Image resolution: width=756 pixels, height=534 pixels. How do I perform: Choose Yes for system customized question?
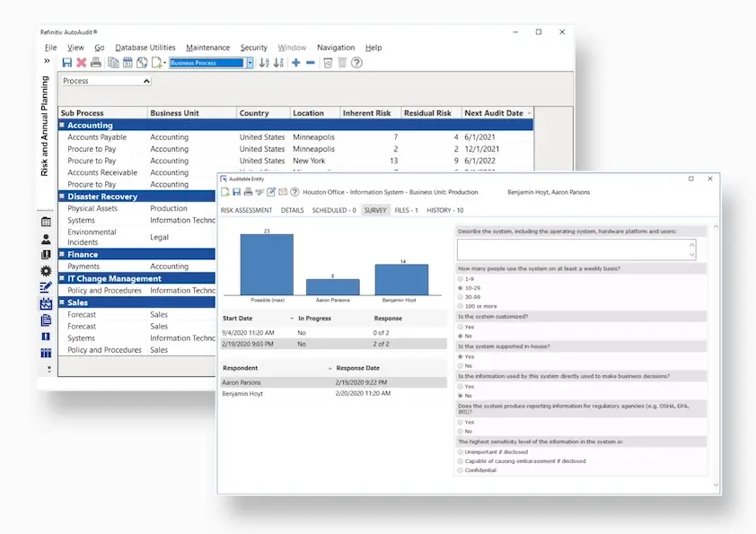(461, 327)
